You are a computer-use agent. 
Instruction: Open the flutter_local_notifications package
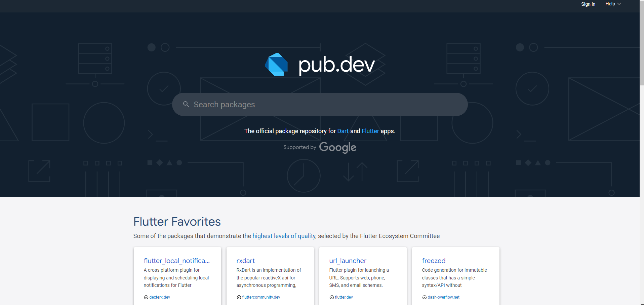click(x=176, y=261)
